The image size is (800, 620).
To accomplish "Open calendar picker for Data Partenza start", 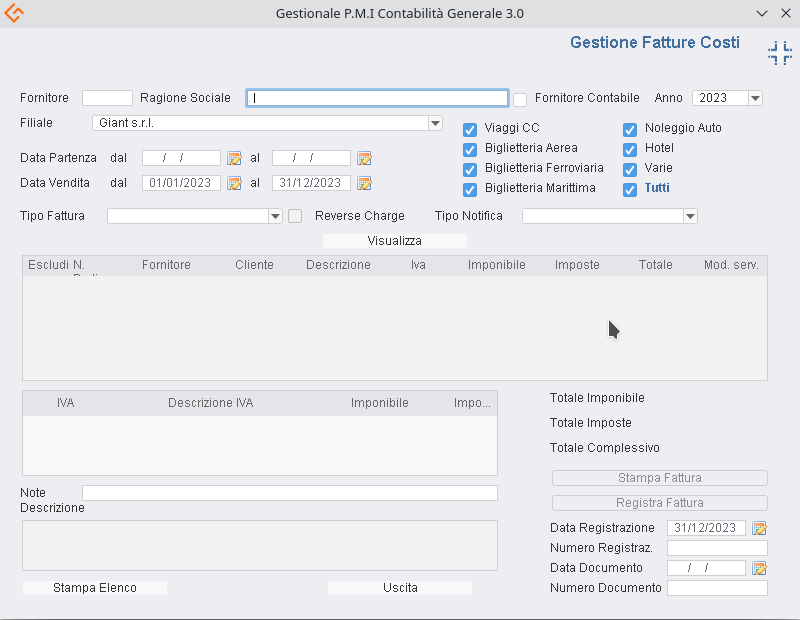I will pos(234,158).
